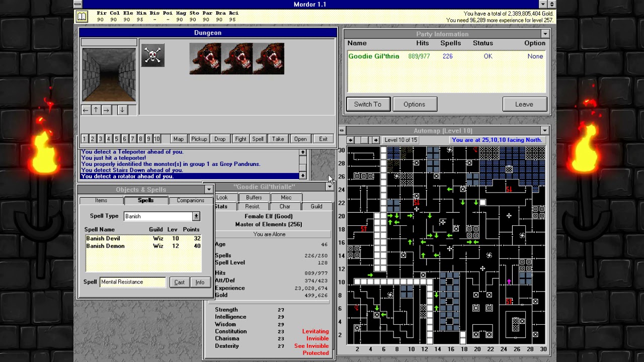Click the skull and crossbones icon
Screen dimensions: 644x362
[152, 55]
